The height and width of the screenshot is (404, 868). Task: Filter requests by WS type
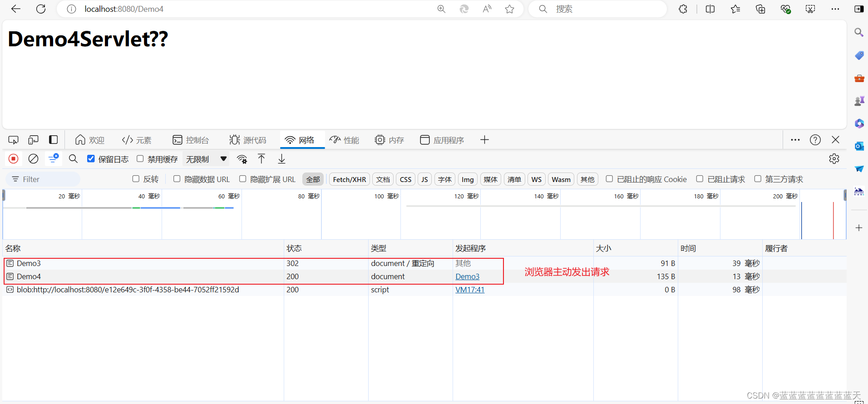536,179
